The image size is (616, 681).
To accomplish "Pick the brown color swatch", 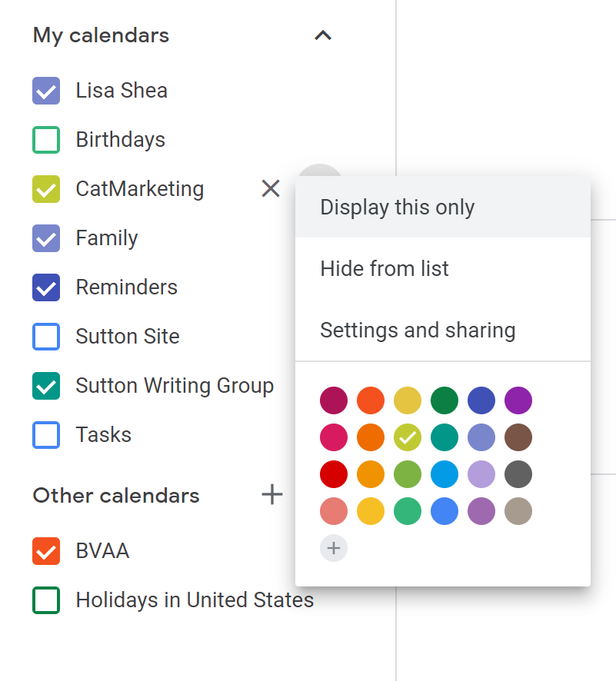I will (518, 437).
